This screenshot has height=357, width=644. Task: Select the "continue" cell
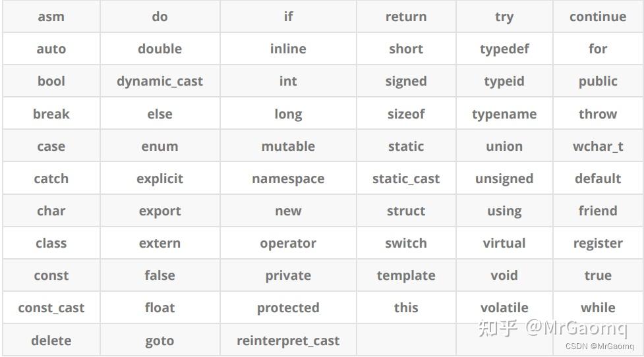(598, 17)
